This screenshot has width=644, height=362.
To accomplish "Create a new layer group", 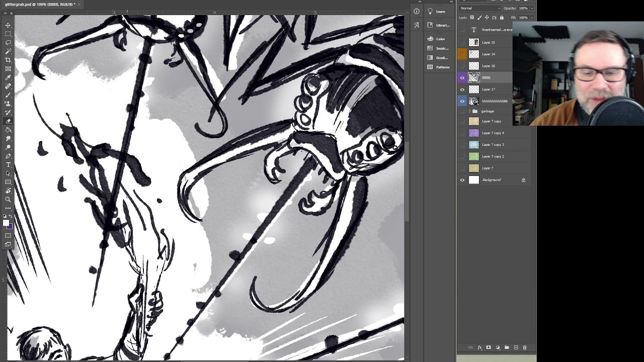I will click(x=507, y=347).
